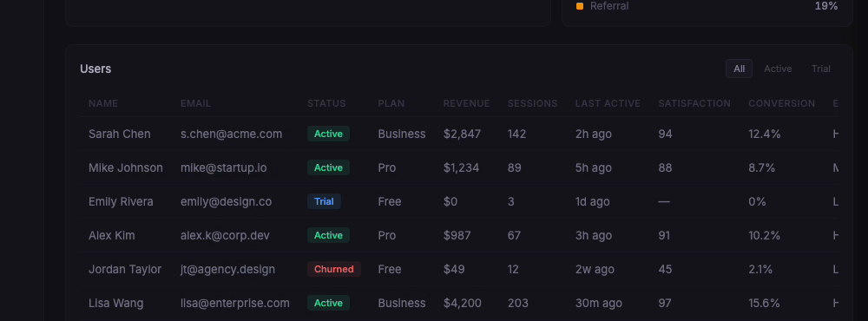The width and height of the screenshot is (868, 321).
Task: Sort by the SESSIONS column header
Action: click(533, 103)
